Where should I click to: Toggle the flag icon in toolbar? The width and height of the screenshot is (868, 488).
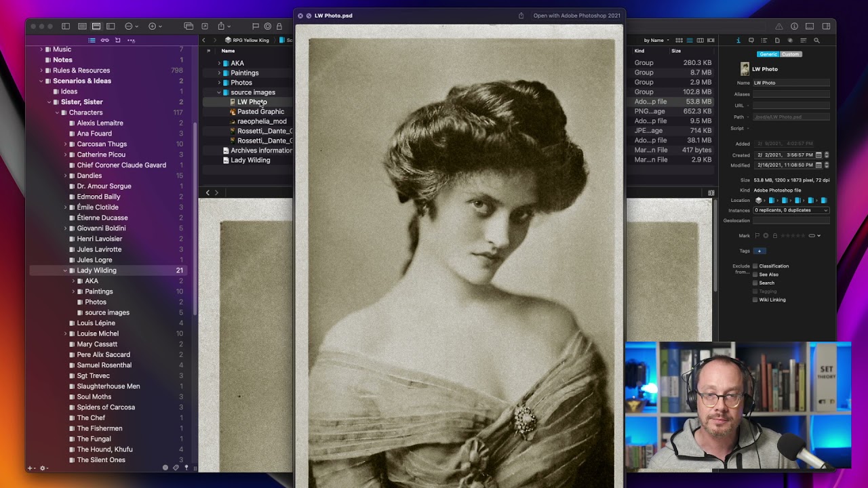[x=256, y=26]
